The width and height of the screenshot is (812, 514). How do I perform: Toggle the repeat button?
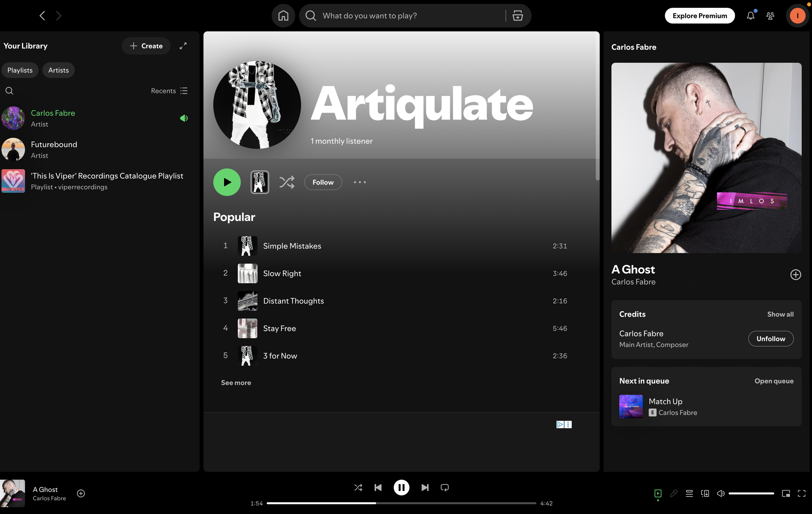[444, 487]
